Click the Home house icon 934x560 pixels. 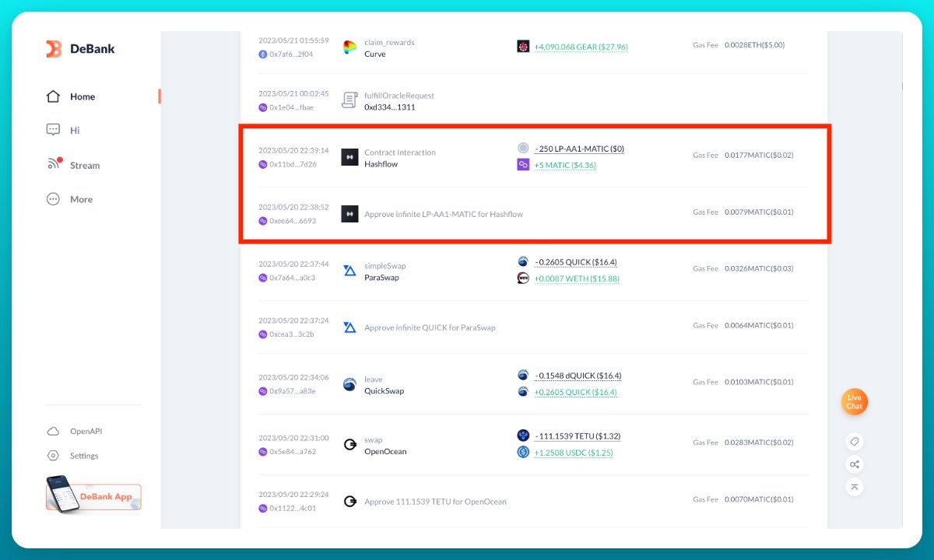coord(53,96)
